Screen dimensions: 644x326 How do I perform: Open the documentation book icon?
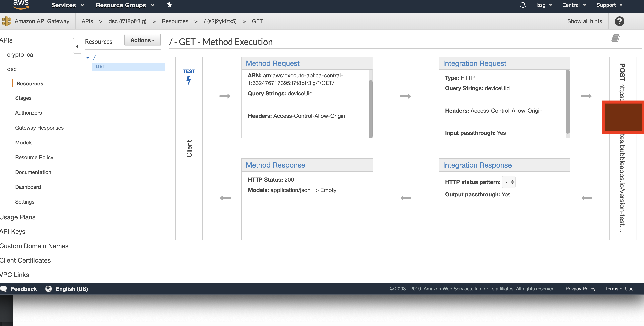615,38
